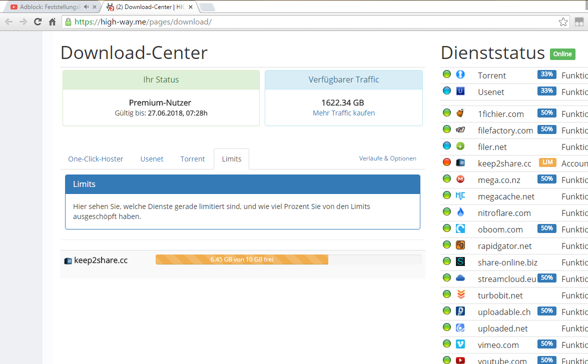Click the streamcloud.eu cloud icon

(x=460, y=278)
